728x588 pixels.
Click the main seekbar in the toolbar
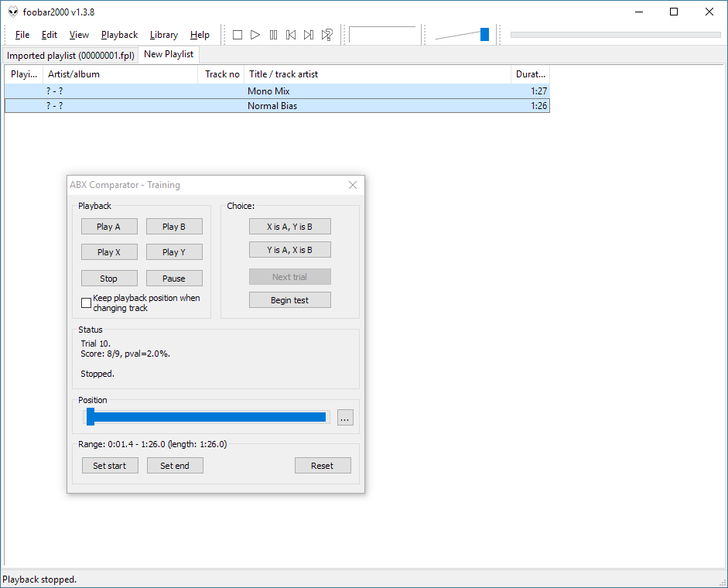615,35
